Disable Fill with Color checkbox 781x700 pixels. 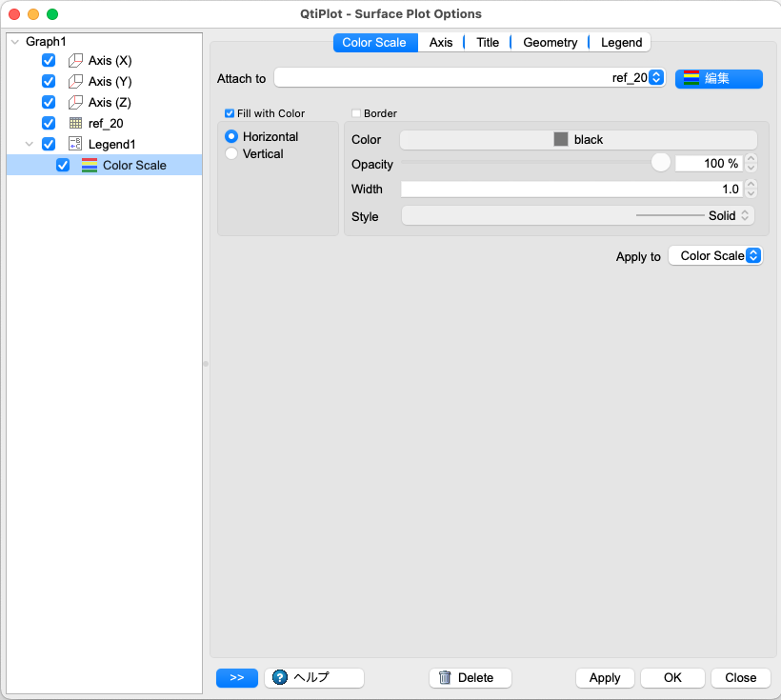[x=230, y=113]
